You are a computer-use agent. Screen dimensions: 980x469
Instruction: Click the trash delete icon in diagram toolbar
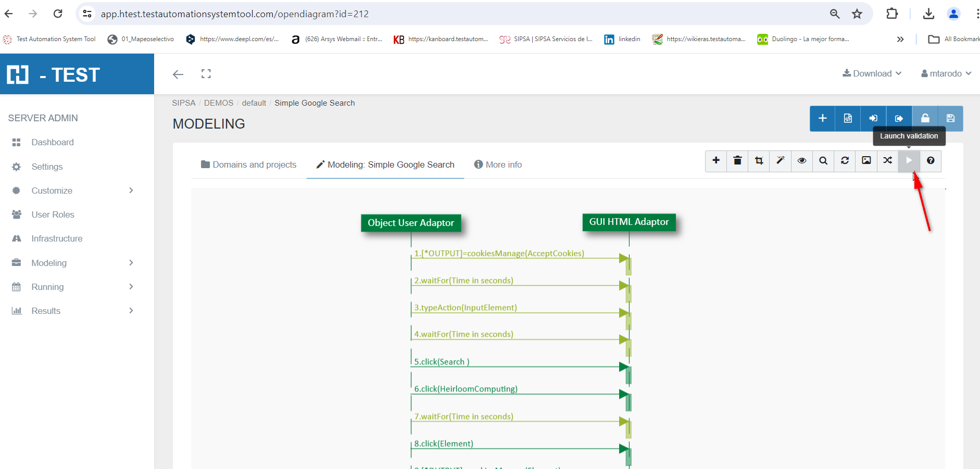click(x=737, y=161)
